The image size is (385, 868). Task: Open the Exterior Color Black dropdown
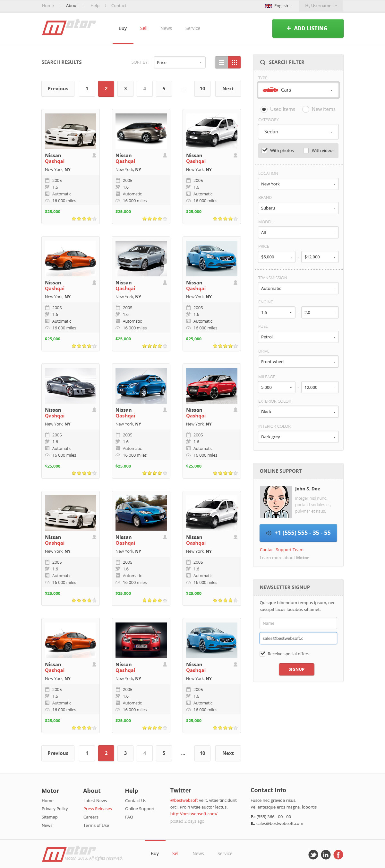[x=298, y=412]
